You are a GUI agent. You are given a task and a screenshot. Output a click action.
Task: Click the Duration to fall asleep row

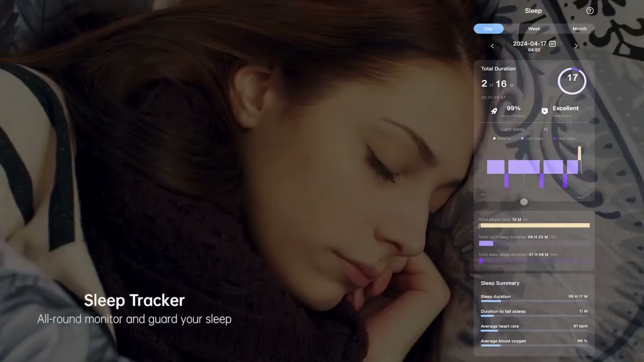[534, 313]
